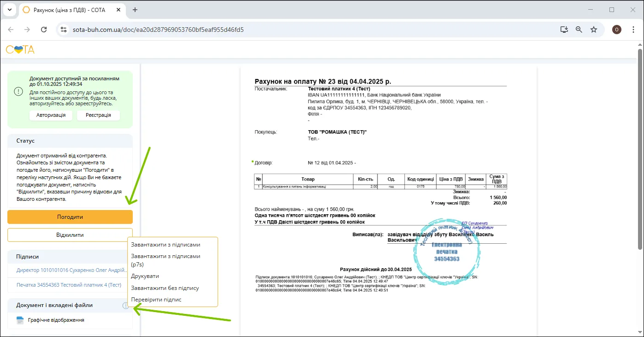Click the Товар column header in table
The image size is (644, 337).
tap(308, 179)
